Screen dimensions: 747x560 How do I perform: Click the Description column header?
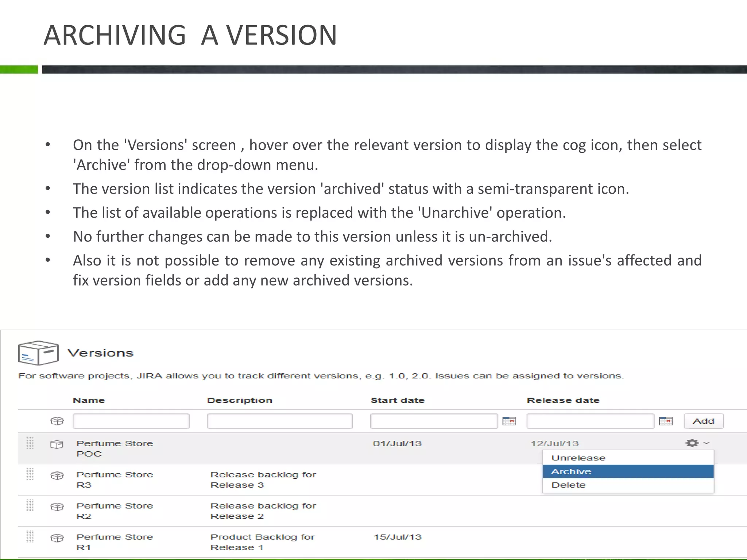pos(240,400)
